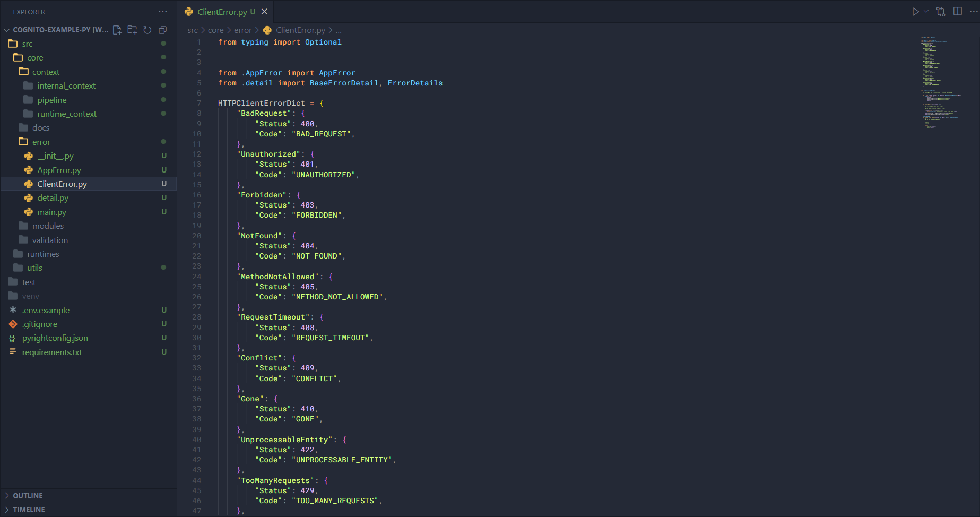Refresh the Explorer file tree
Screen dimensions: 980x517
[148, 30]
